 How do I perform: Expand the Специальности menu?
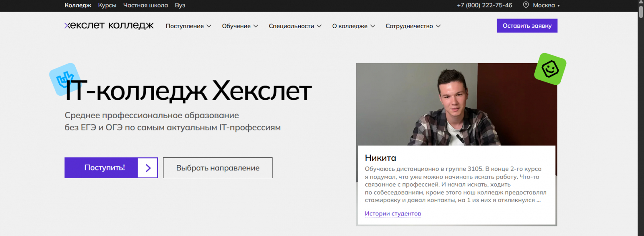[295, 26]
